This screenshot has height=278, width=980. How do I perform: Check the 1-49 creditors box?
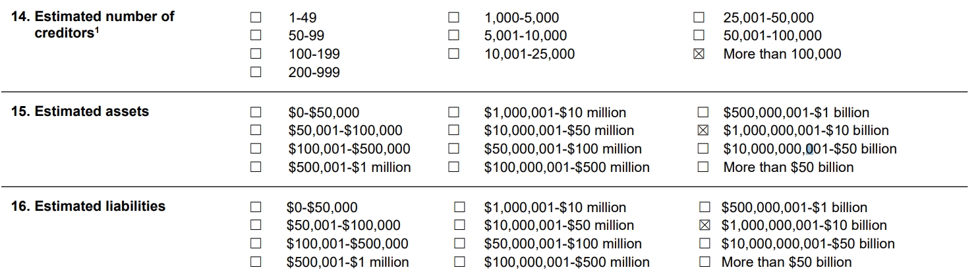click(x=255, y=18)
